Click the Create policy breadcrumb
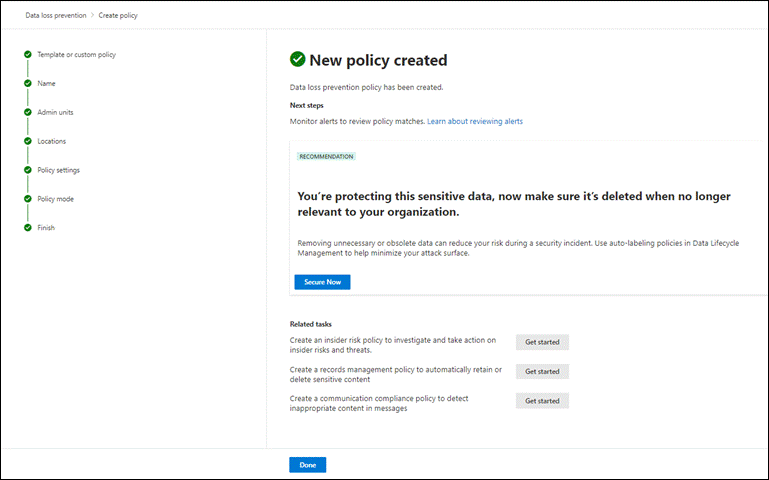Screen dimensions: 769x480 pos(118,15)
